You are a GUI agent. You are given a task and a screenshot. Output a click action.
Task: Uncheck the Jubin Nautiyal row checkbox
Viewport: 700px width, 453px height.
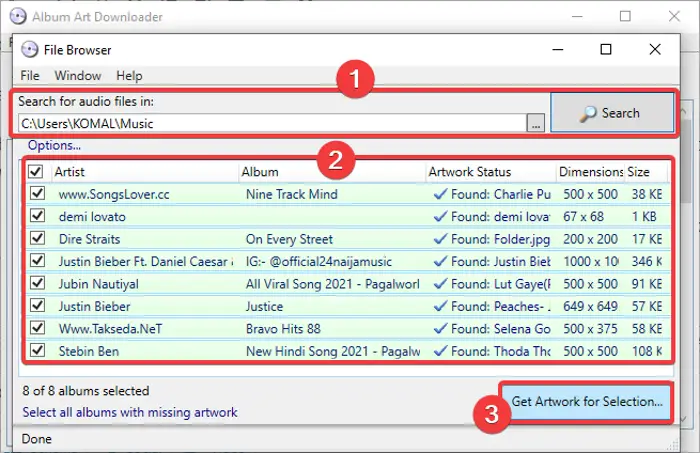coord(38,283)
